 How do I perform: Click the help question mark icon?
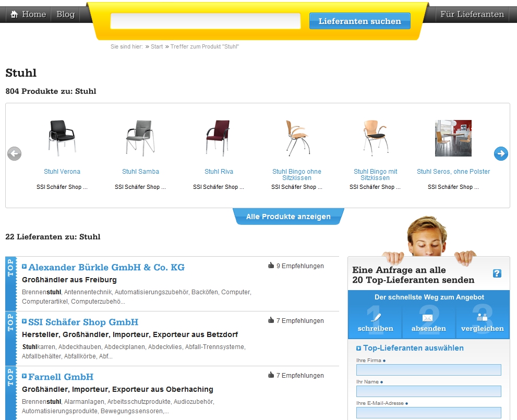(497, 273)
